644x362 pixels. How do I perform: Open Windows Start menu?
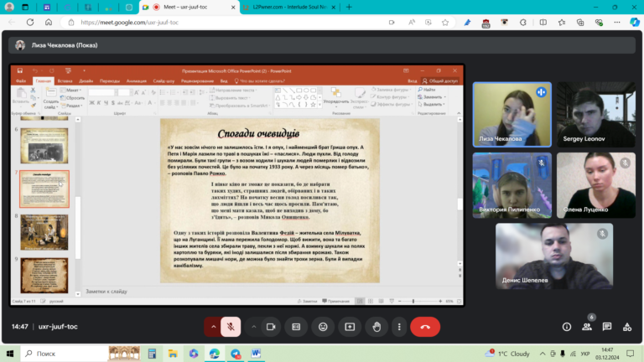(x=10, y=354)
